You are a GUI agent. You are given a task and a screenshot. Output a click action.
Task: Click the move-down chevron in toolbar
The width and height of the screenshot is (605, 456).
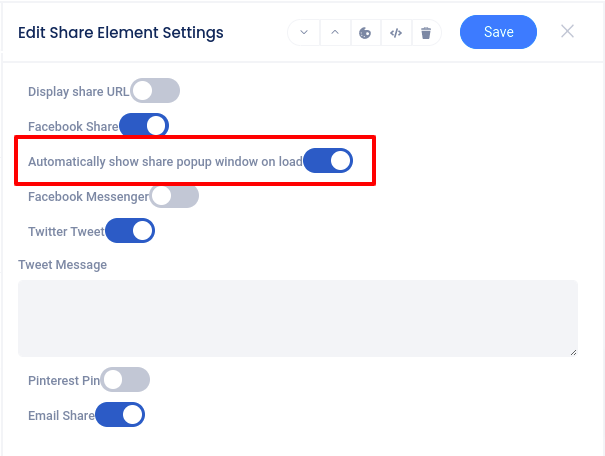tap(305, 32)
